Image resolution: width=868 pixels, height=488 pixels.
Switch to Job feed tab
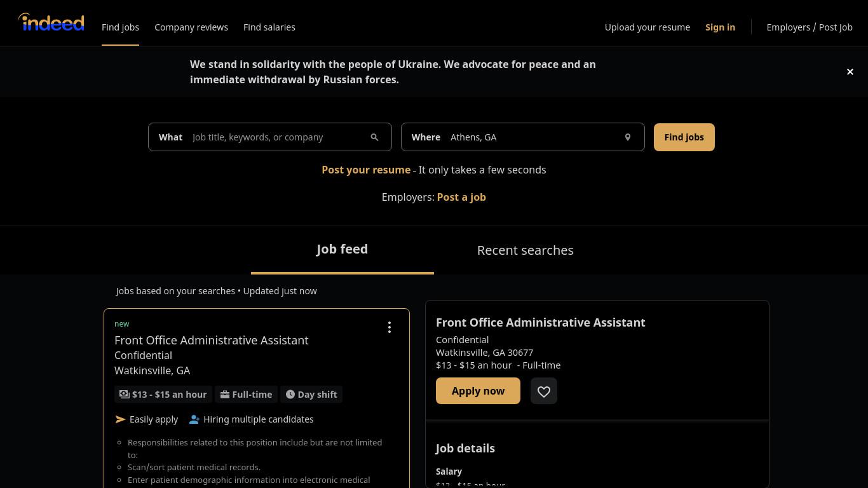(x=342, y=250)
